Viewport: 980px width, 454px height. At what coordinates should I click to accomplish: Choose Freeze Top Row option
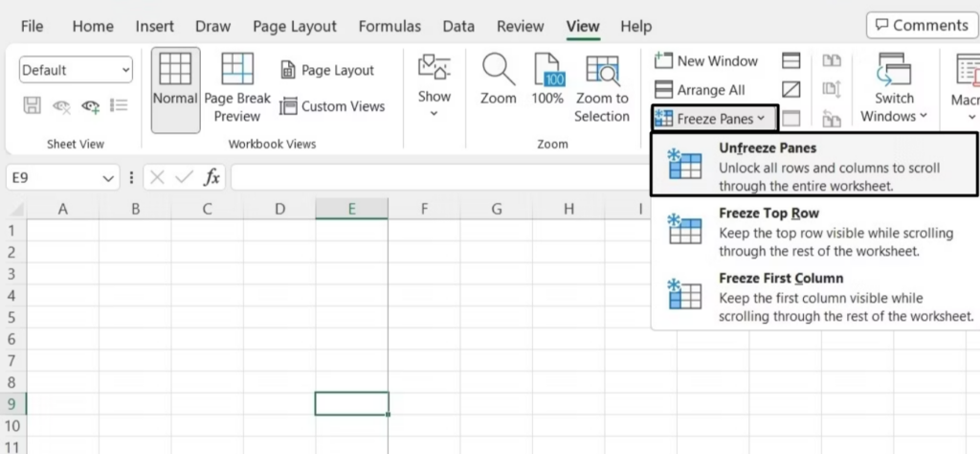point(814,232)
